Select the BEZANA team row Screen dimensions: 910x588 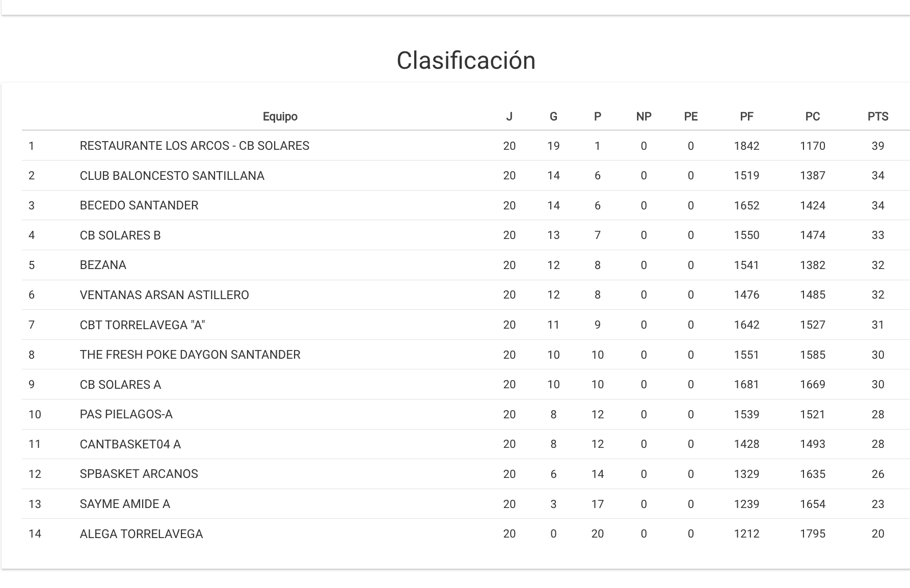(103, 265)
